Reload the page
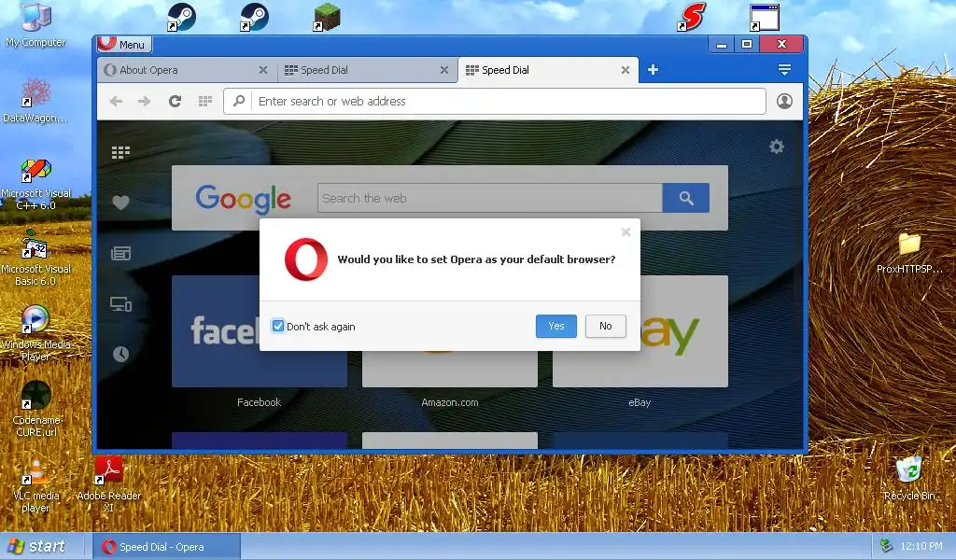 coord(175,101)
